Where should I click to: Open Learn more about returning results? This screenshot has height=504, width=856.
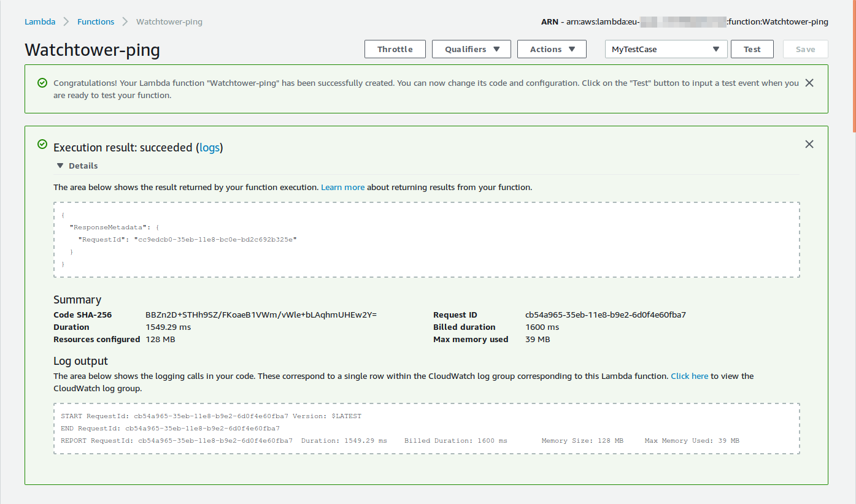[x=343, y=187]
